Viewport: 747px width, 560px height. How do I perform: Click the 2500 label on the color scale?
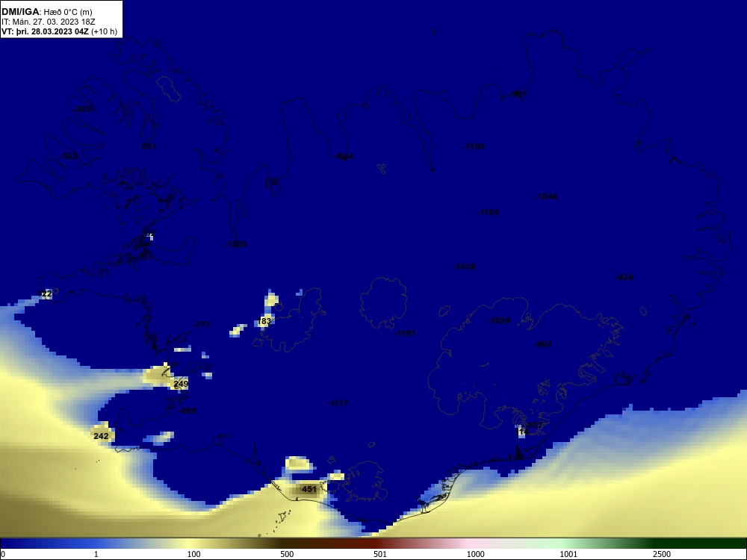662,554
